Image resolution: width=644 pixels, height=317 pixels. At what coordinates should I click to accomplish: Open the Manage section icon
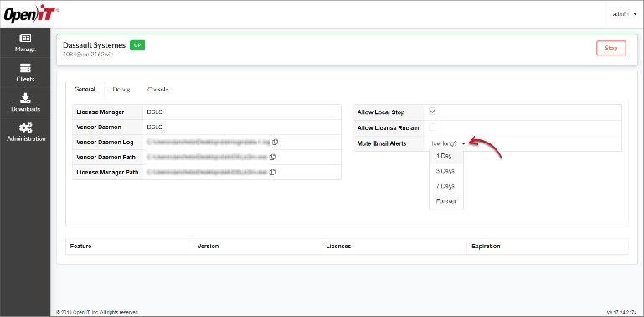25,39
